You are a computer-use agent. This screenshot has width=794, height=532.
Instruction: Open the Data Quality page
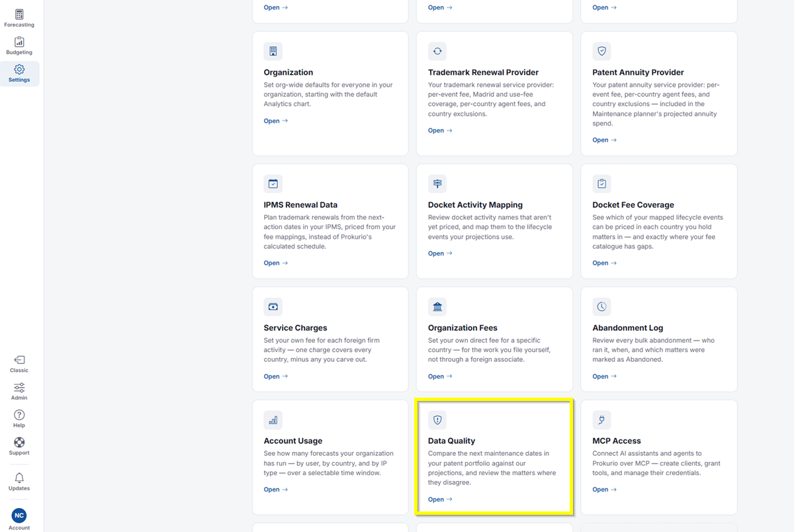point(440,500)
